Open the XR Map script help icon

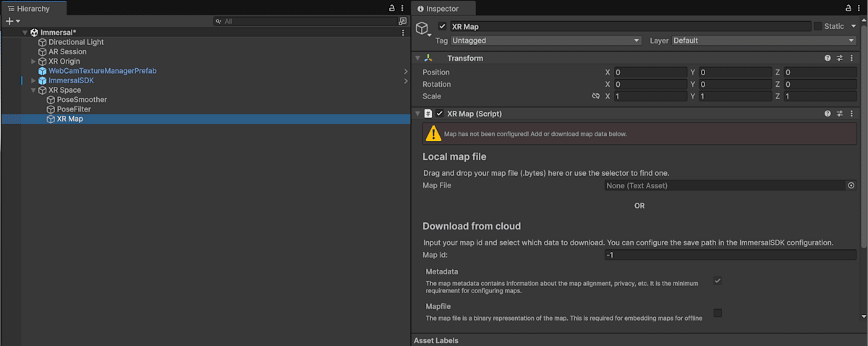click(x=828, y=114)
